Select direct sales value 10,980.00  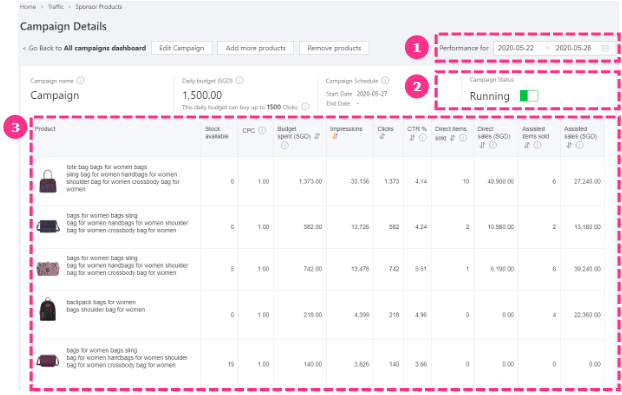click(501, 227)
